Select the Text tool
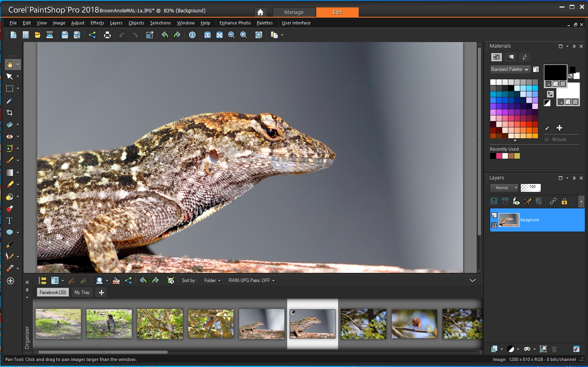This screenshot has width=588, height=367. coord(10,221)
